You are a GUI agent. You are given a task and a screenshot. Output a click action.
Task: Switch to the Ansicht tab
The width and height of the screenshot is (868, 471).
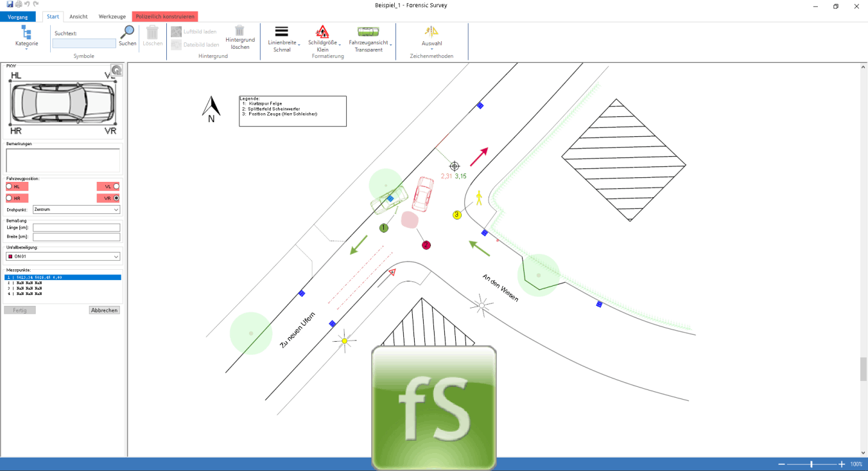(78, 17)
